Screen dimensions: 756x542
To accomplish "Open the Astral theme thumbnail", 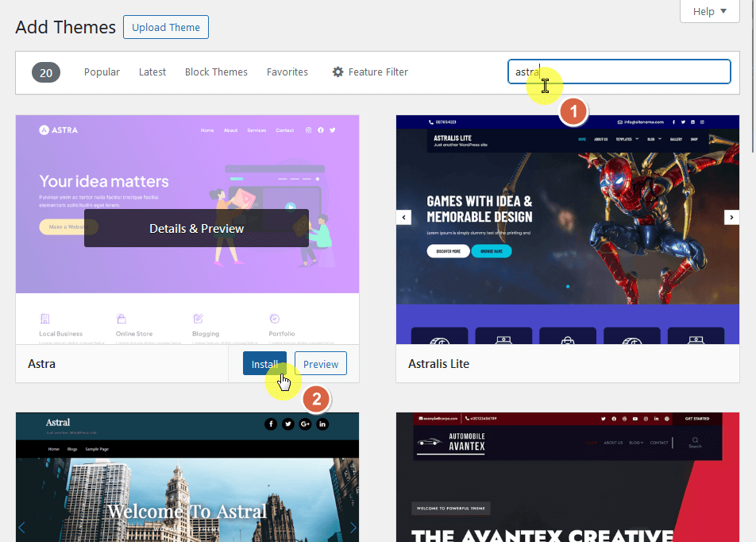I will [x=187, y=478].
